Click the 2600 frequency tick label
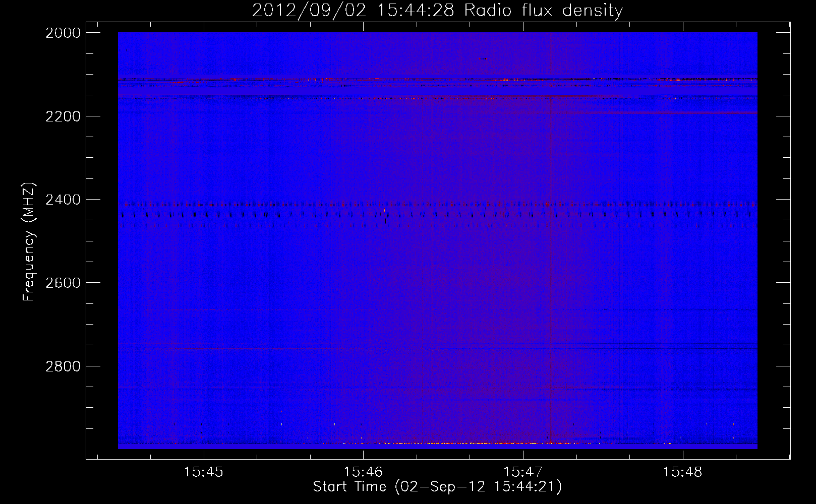 [x=63, y=283]
